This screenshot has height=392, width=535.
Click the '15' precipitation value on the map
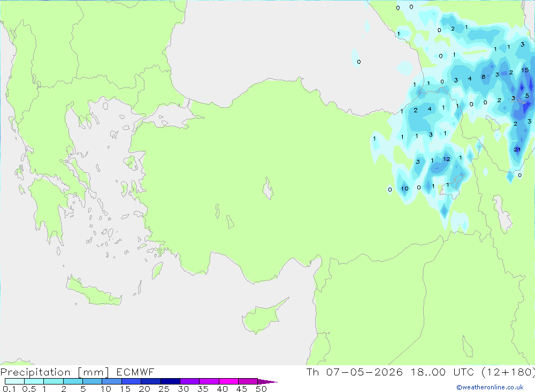(525, 70)
